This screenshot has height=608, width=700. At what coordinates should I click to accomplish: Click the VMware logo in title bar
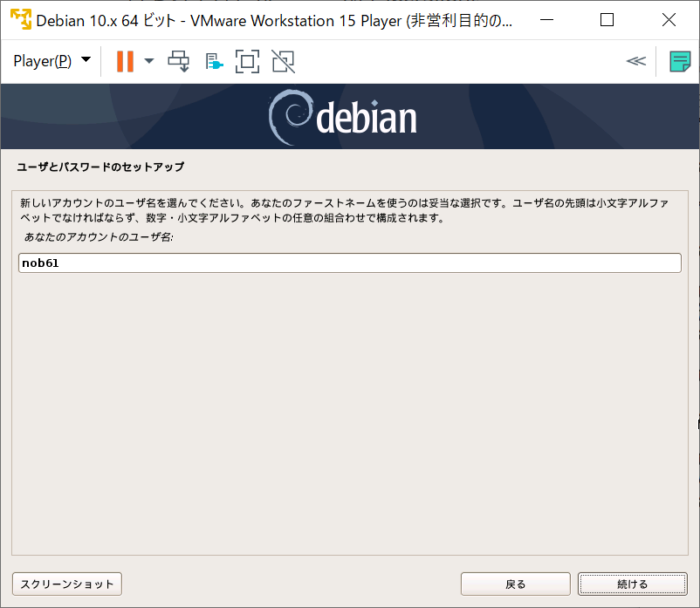(x=21, y=20)
